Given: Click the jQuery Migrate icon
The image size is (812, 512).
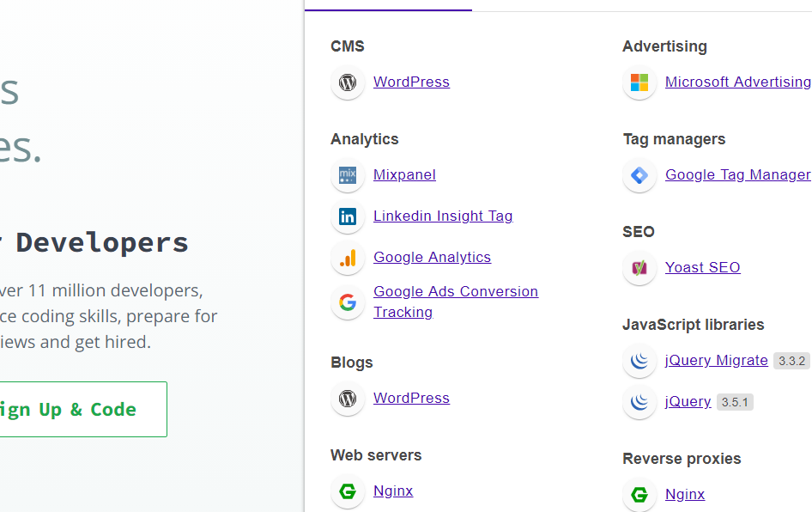Looking at the screenshot, I should (639, 361).
